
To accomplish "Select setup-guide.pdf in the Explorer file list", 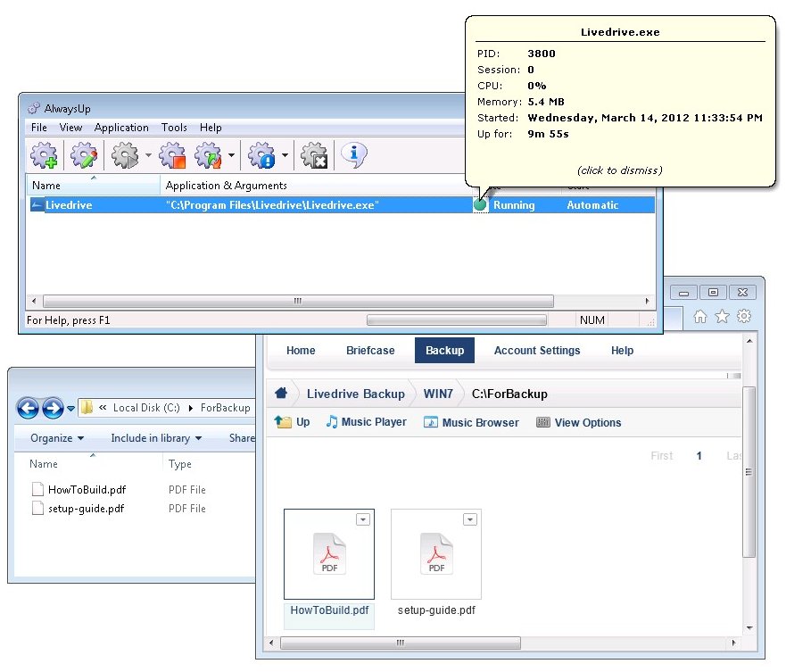I will point(86,509).
